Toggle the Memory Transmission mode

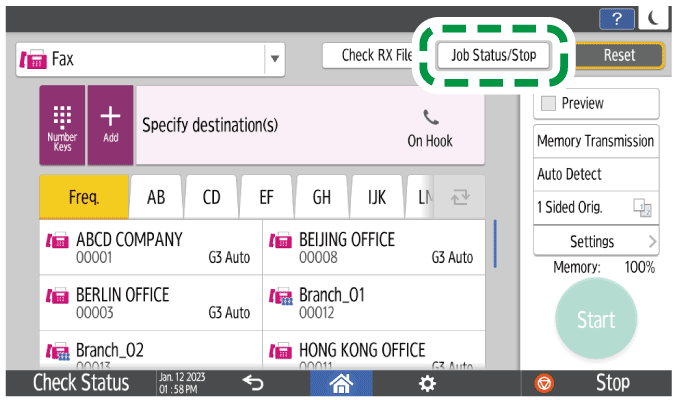(x=596, y=141)
